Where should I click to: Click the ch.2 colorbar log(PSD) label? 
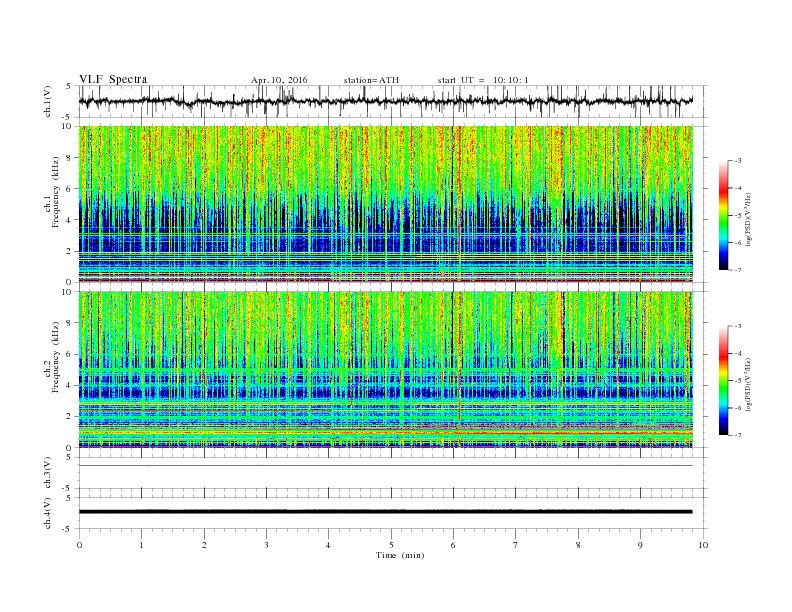(749, 384)
